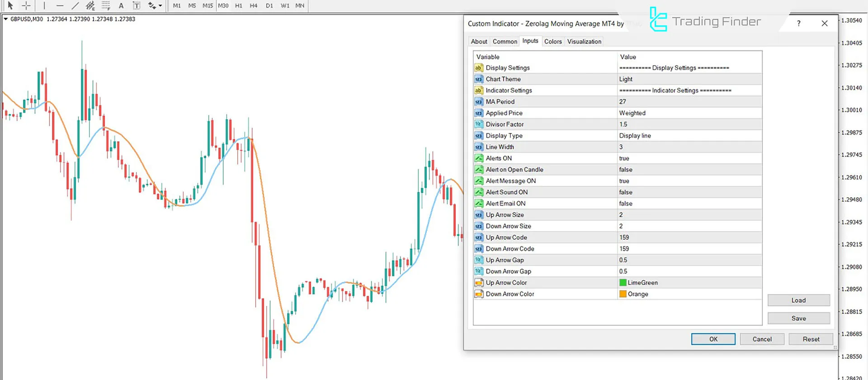Choose the trendline drawing tool
868x380 pixels.
point(75,6)
